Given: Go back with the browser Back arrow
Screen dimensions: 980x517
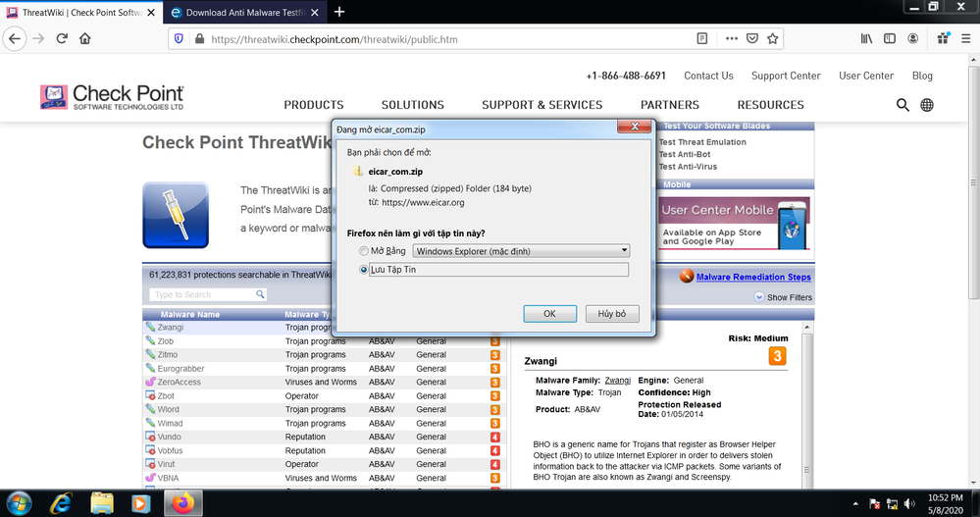Looking at the screenshot, I should click(15, 39).
